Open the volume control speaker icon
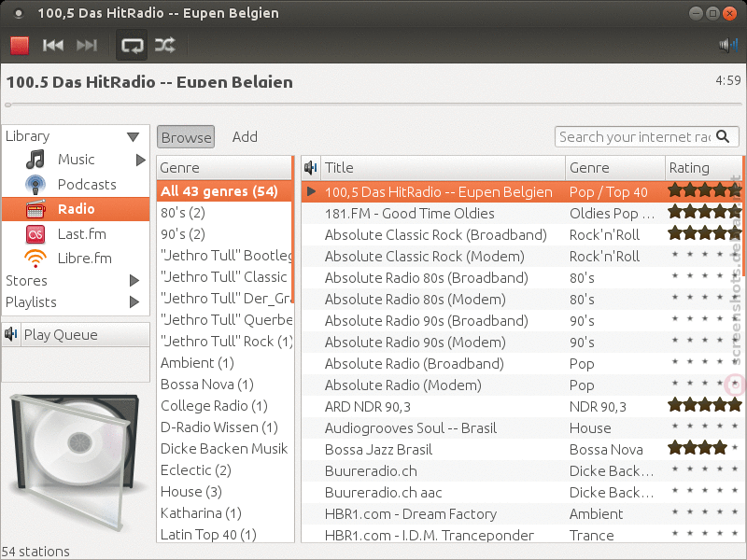This screenshot has height=560, width=747. [728, 45]
